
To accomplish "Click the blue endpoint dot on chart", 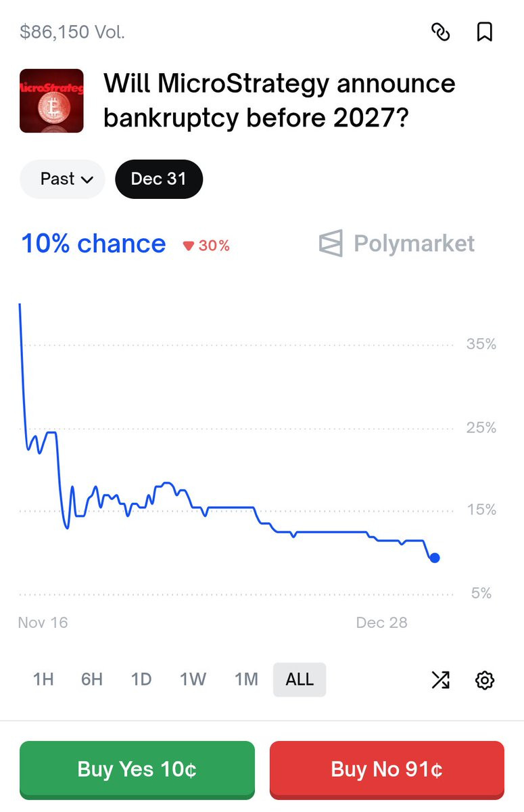I will point(435,558).
